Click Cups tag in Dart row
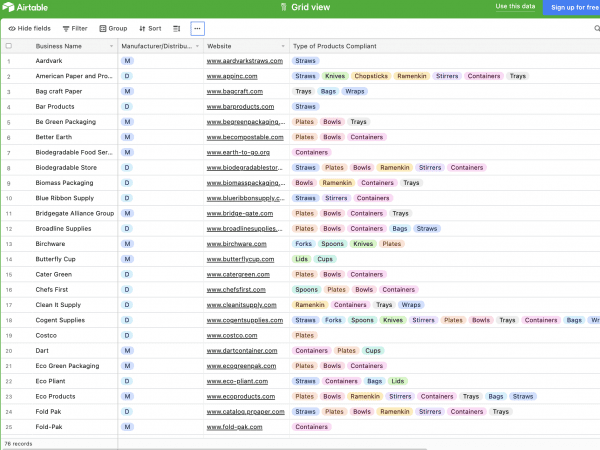600x450 pixels. click(373, 351)
